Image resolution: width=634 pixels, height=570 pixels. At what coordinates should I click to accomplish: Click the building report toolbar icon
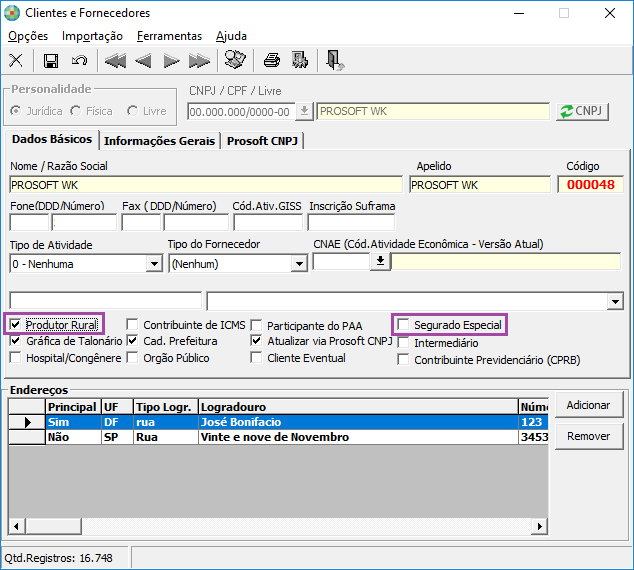pos(300,60)
